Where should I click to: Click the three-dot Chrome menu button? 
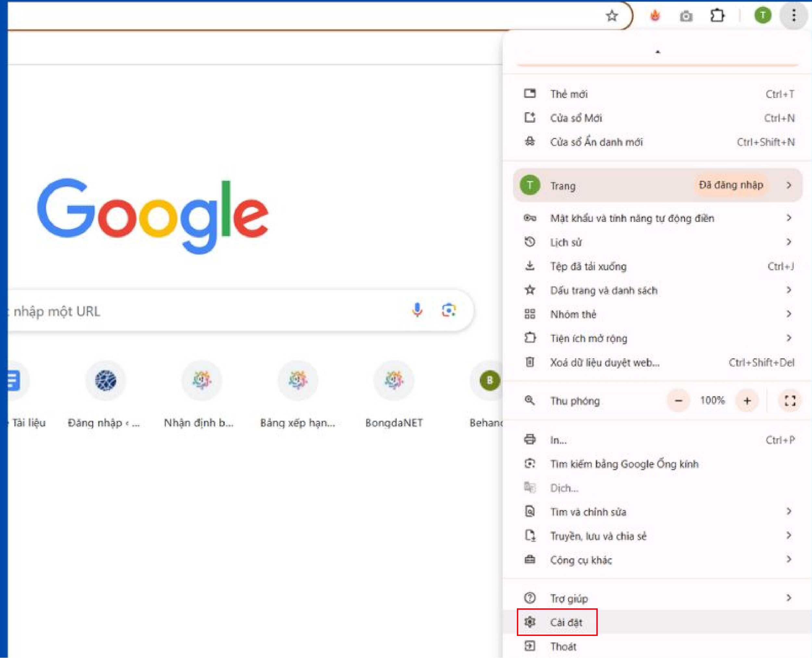tap(793, 16)
